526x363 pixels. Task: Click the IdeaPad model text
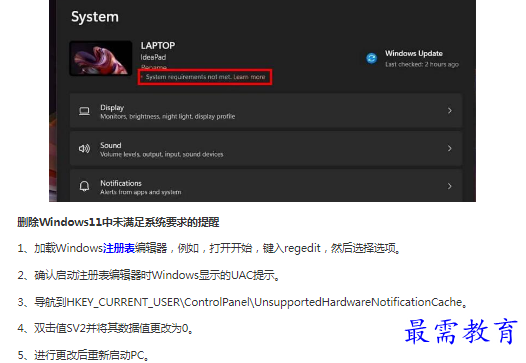(153, 57)
